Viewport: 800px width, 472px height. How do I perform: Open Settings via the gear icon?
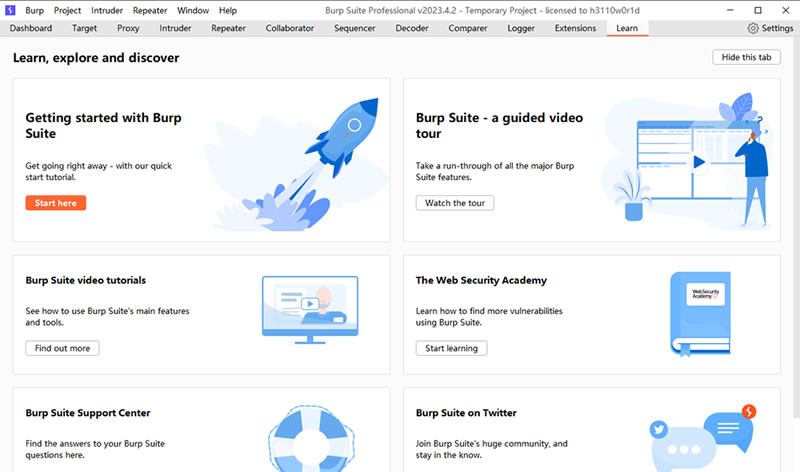tap(753, 28)
